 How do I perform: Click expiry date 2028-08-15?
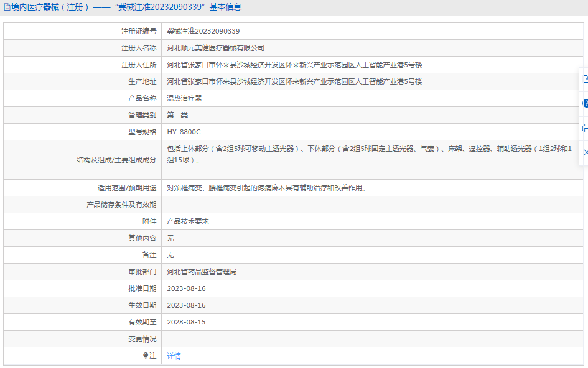pyautogui.click(x=187, y=322)
